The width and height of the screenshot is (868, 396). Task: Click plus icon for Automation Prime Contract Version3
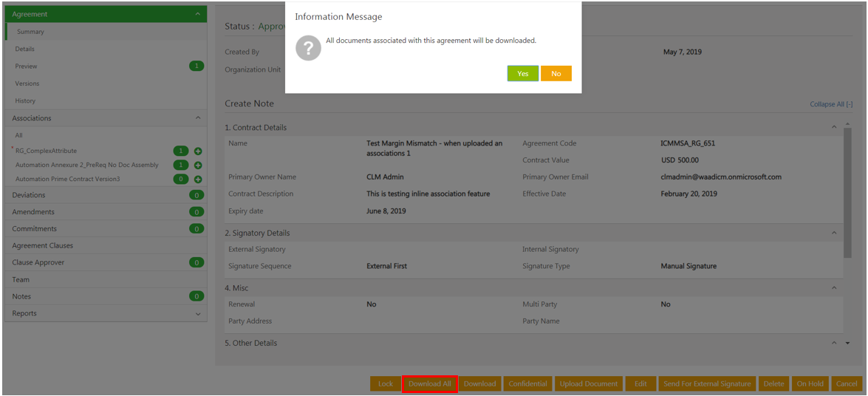[x=198, y=179]
